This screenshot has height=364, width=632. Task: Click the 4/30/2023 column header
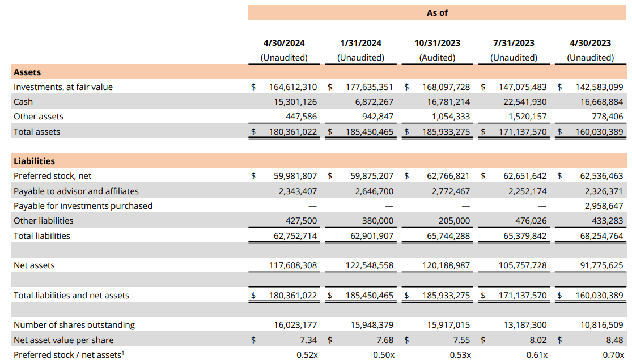(590, 42)
